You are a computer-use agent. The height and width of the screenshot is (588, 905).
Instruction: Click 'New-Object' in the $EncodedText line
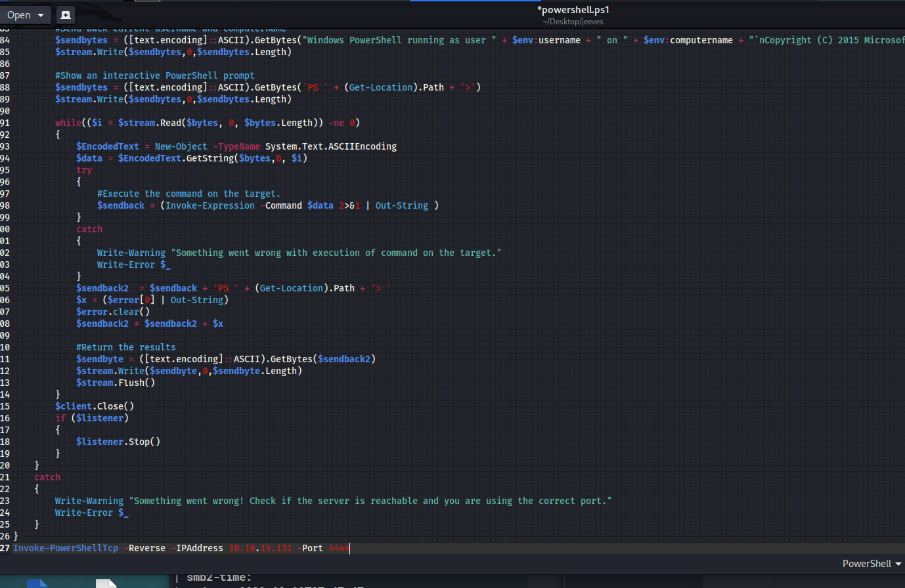tap(181, 146)
